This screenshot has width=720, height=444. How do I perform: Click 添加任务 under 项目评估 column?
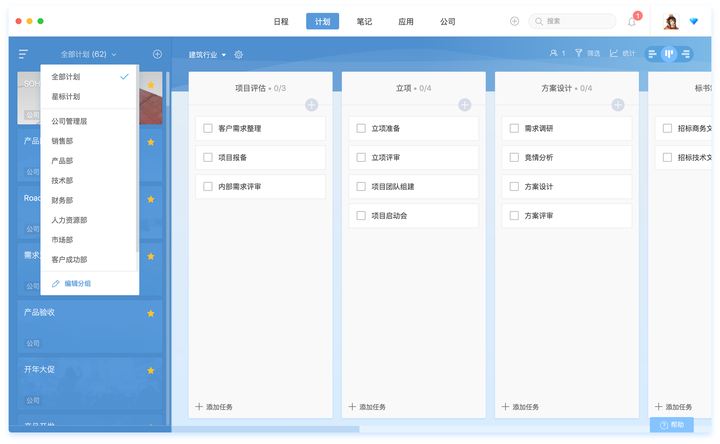[214, 407]
